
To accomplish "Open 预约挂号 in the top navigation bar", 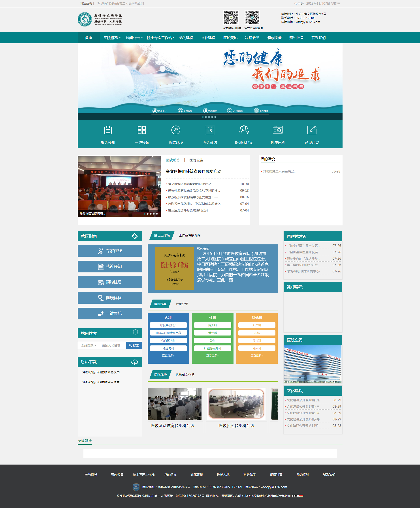I will coord(296,38).
